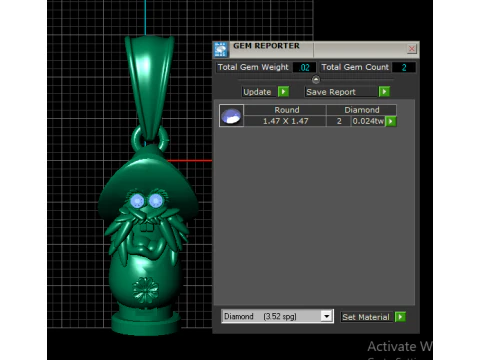Click the 'Diamond' material header cell
The height and width of the screenshot is (360, 480).
362,110
